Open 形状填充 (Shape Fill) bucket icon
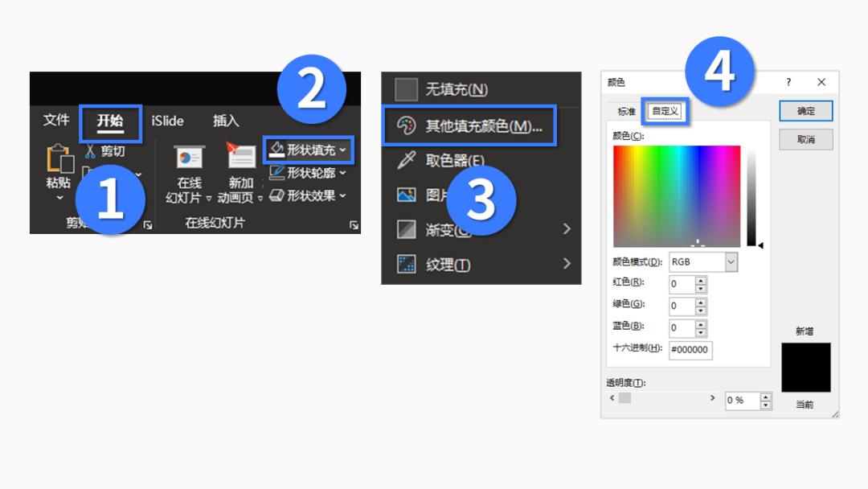The height and width of the screenshot is (489, 868). pos(276,147)
